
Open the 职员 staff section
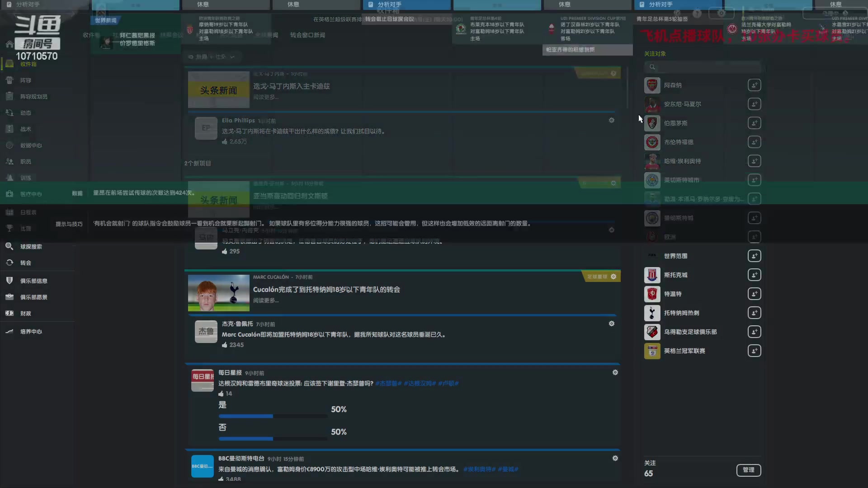tap(25, 162)
